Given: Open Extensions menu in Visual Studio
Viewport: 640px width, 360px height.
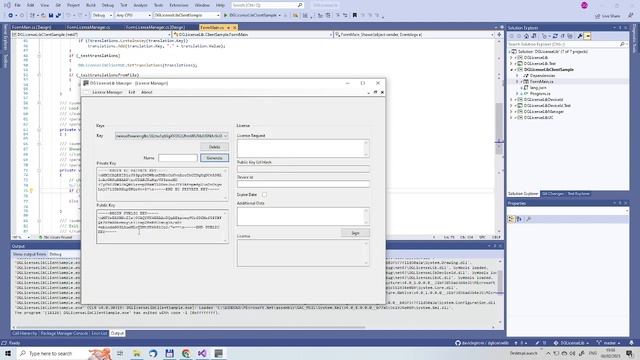Looking at the screenshot, I should (x=179, y=5).
